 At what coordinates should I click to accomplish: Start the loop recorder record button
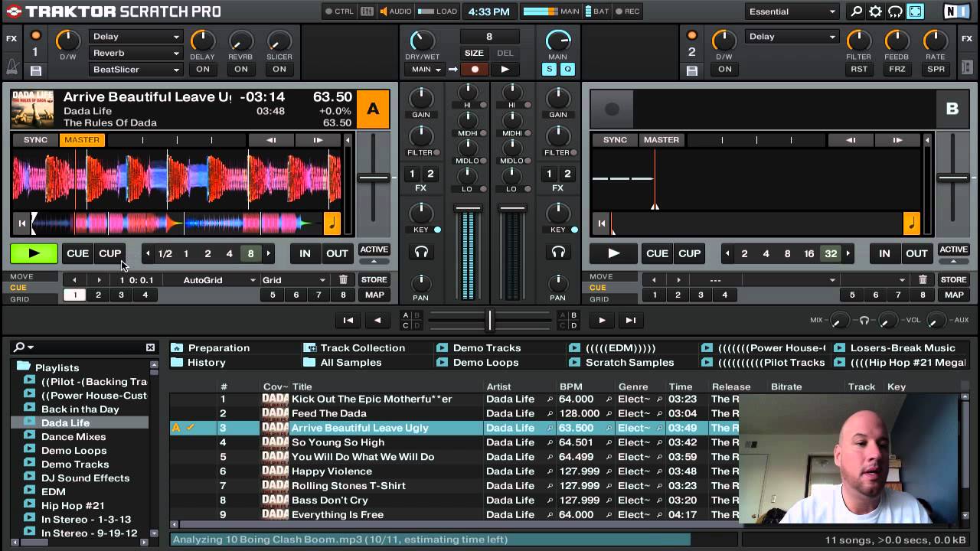coord(475,69)
